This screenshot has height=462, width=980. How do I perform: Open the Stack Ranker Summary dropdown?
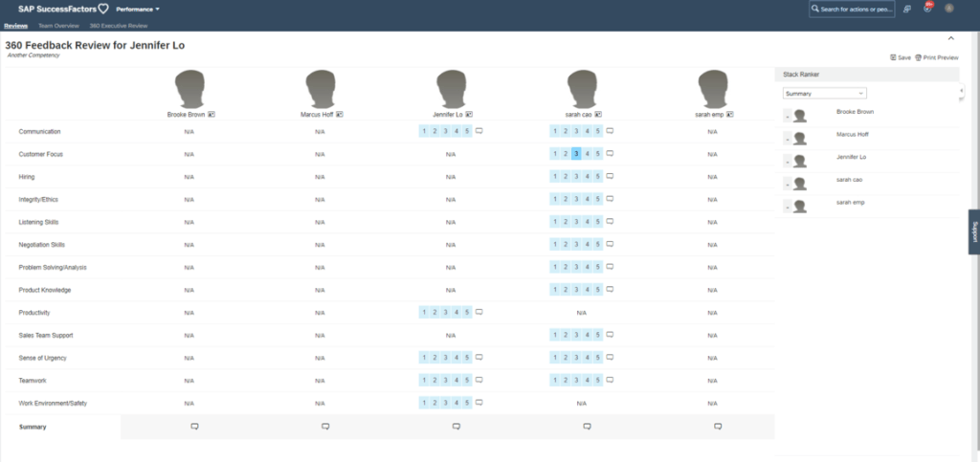pyautogui.click(x=824, y=94)
